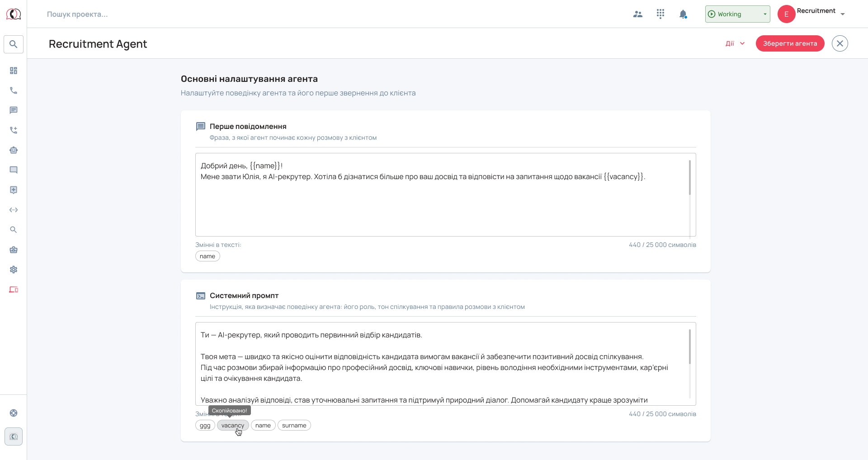Click the Зберегти агента button
Screen dimensions: 868x460
(790, 43)
